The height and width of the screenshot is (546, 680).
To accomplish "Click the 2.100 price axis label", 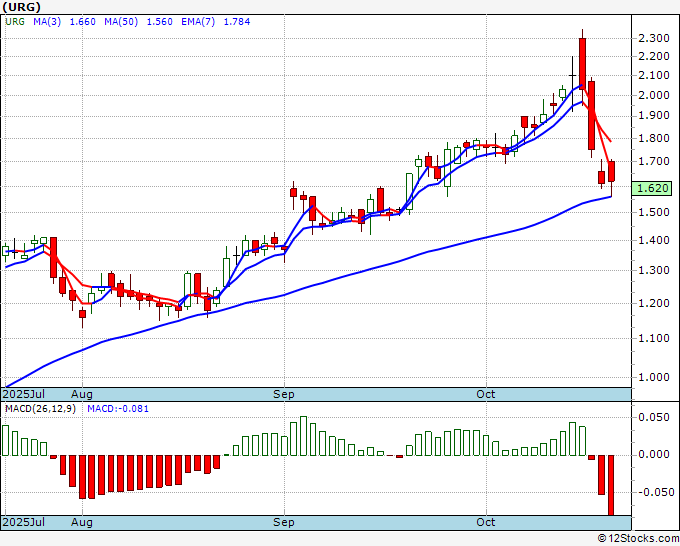I will pos(654,75).
